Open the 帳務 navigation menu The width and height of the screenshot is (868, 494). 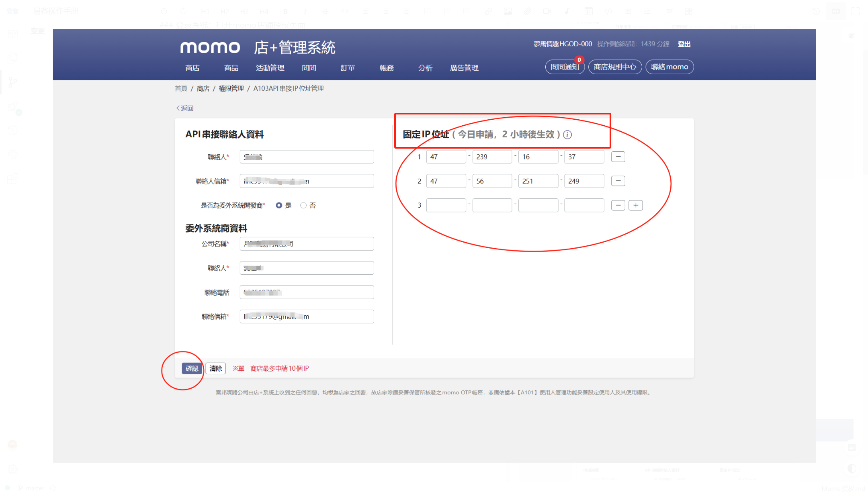[387, 68]
